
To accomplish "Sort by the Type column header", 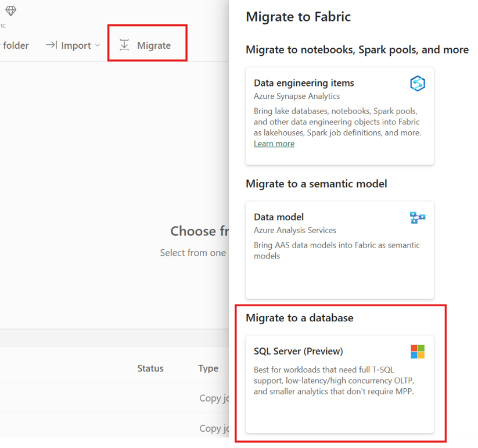I will tap(209, 368).
